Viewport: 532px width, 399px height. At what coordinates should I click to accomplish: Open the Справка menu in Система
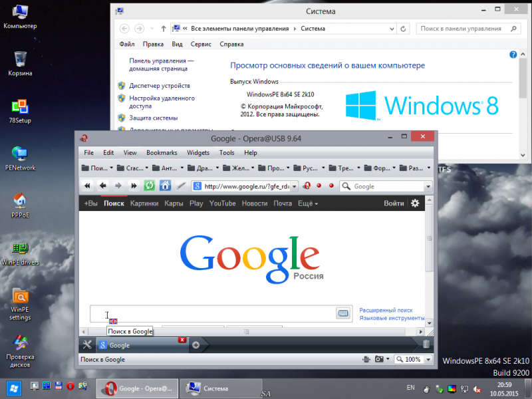pos(231,44)
